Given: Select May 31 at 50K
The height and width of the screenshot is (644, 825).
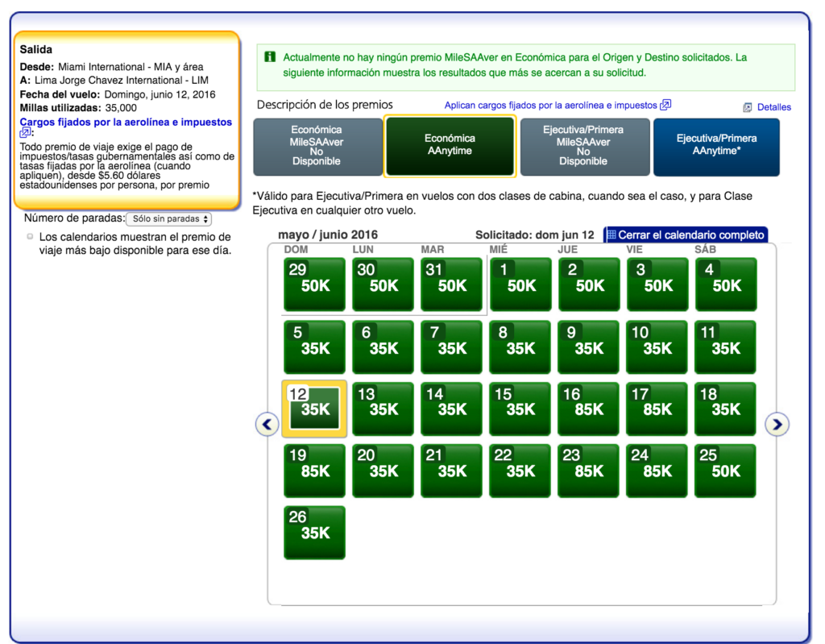Looking at the screenshot, I should pyautogui.click(x=451, y=285).
